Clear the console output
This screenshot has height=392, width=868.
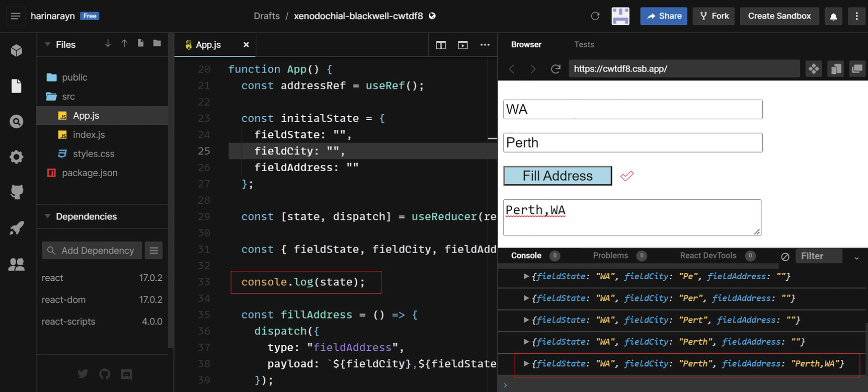coord(785,256)
